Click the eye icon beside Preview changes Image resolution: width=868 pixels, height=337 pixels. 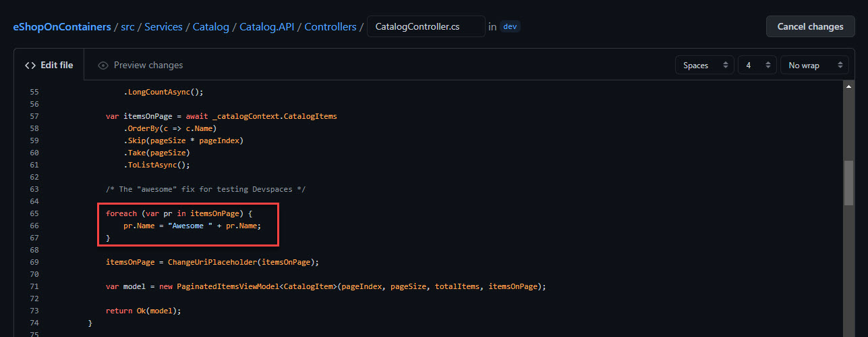[x=103, y=66]
